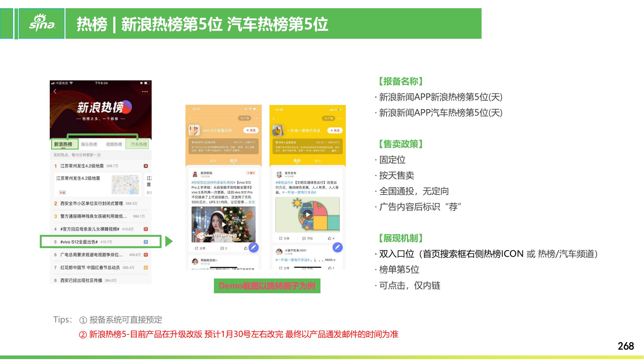Click the blue 荐 icon on the vivo S12 row
644x362 pixels.
(146, 242)
